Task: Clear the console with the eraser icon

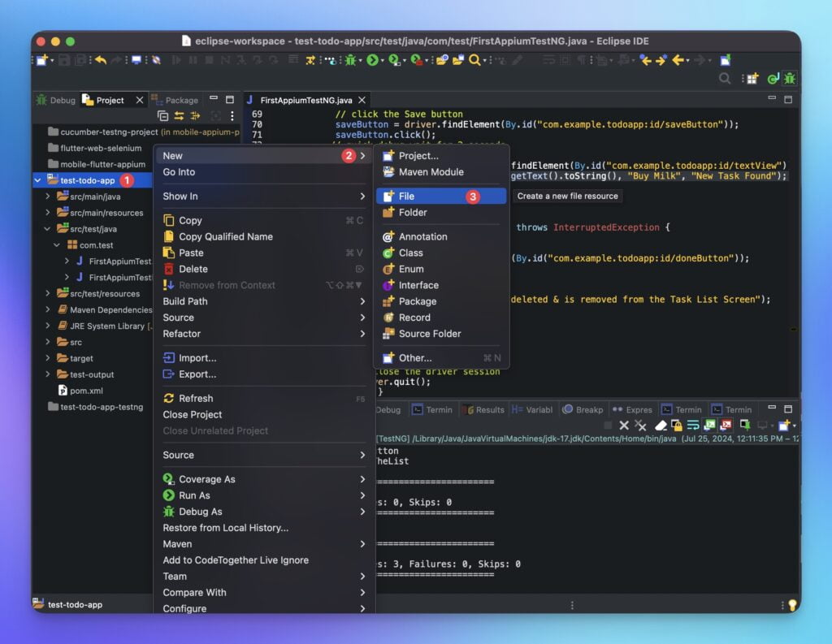Action: (x=661, y=425)
